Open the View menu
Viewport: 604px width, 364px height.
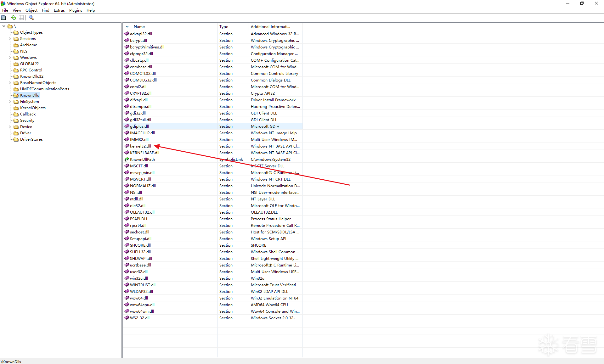(17, 10)
